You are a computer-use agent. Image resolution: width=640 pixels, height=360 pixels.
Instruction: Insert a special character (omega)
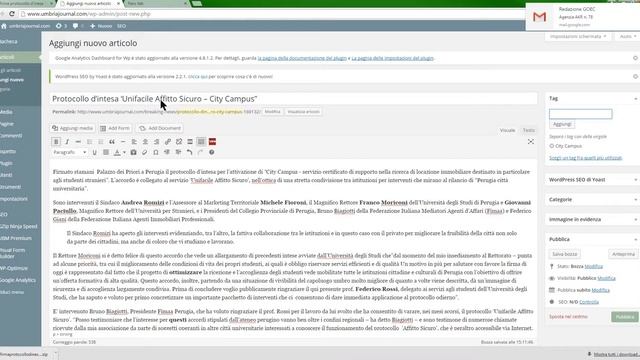pyautogui.click(x=156, y=152)
